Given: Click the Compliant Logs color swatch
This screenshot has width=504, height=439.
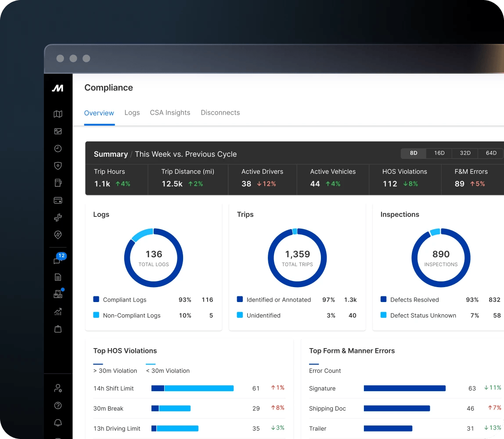Looking at the screenshot, I should (96, 299).
